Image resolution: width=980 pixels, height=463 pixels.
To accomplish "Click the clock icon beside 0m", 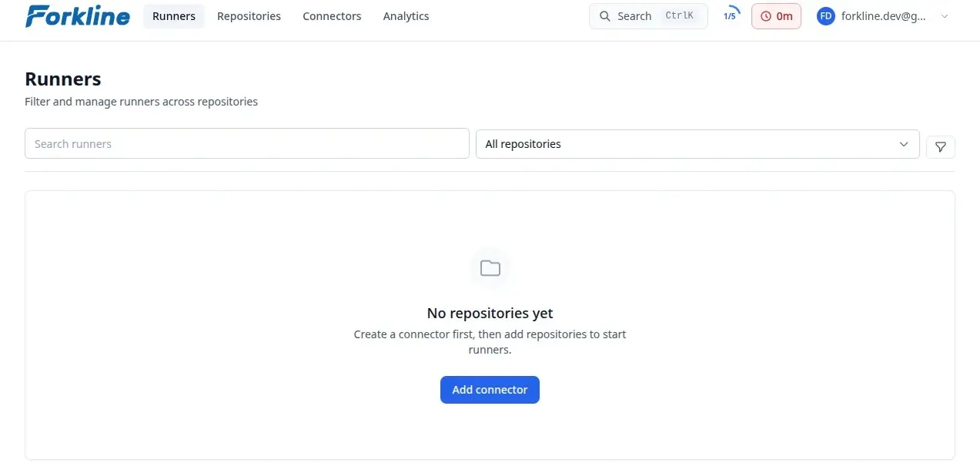I will click(766, 16).
